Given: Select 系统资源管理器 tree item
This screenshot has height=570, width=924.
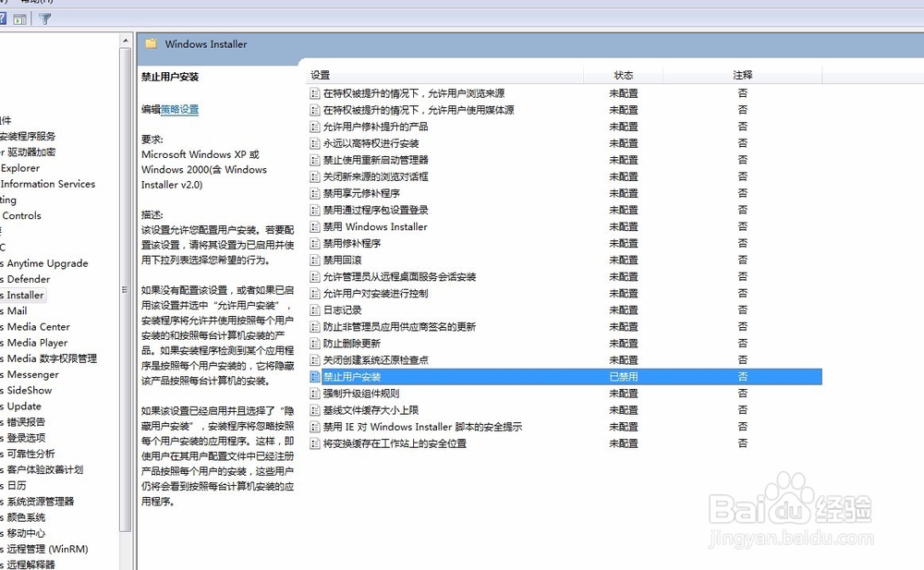Looking at the screenshot, I should (40, 502).
